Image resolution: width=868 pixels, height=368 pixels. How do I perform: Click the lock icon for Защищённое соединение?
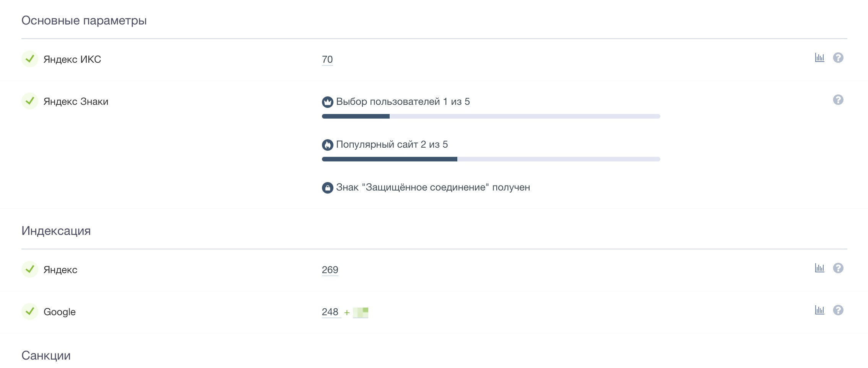click(x=327, y=188)
